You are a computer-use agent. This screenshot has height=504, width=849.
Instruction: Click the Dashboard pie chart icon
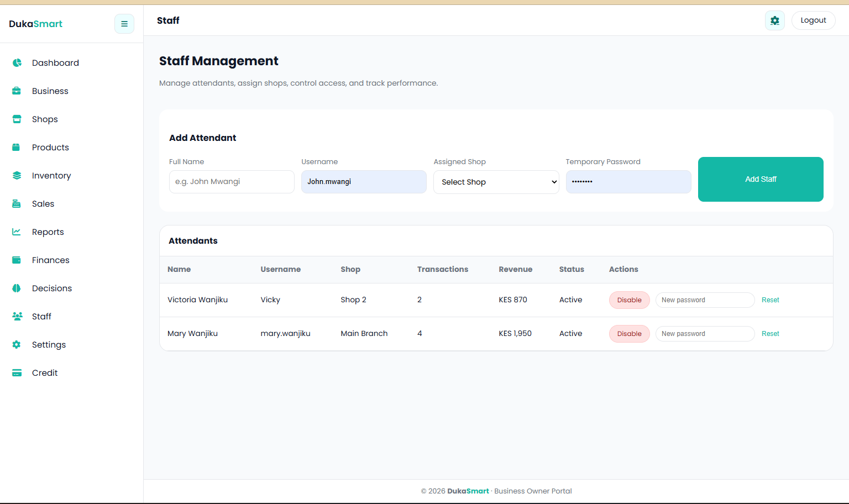(17, 63)
